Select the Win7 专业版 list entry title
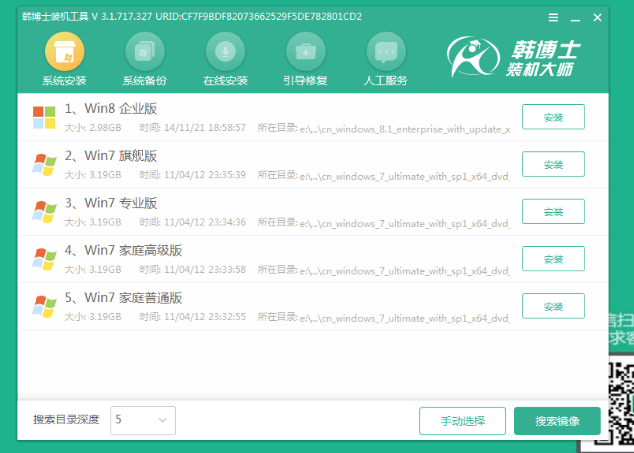Image resolution: width=634 pixels, height=453 pixels. (110, 203)
